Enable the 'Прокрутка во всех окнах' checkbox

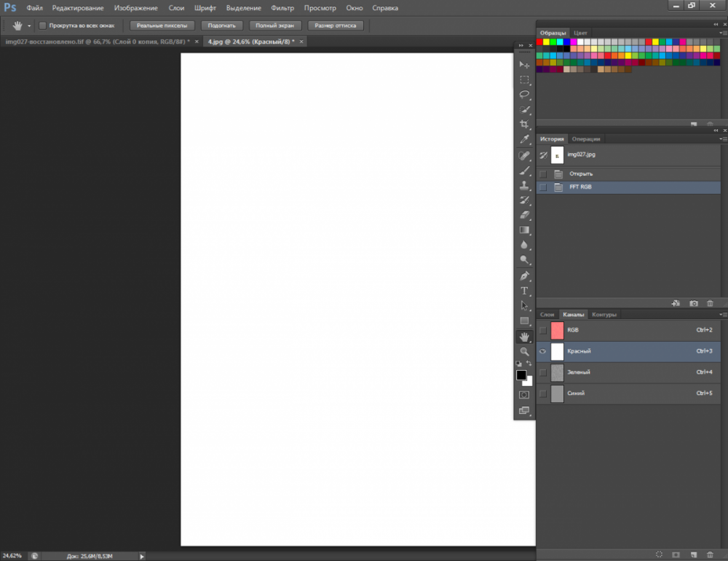[42, 25]
